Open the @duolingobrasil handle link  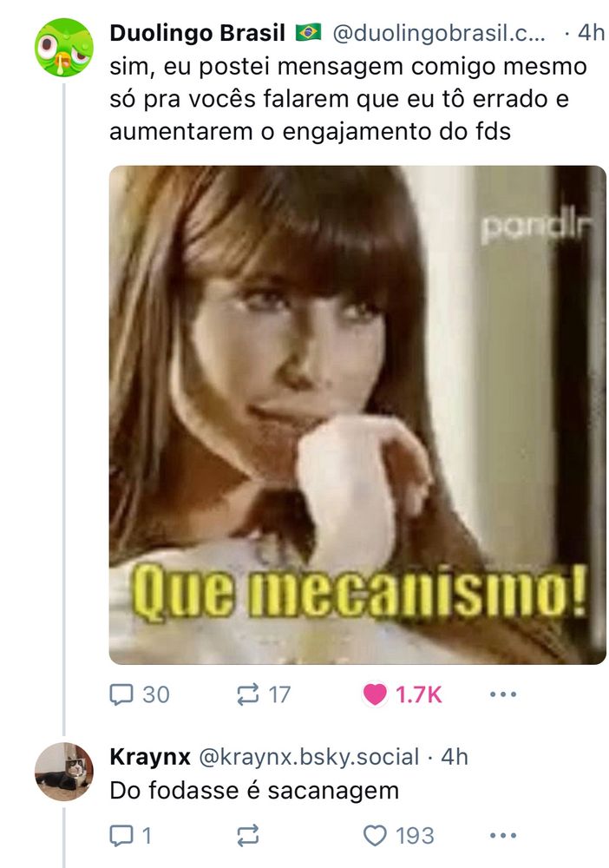[x=439, y=33]
